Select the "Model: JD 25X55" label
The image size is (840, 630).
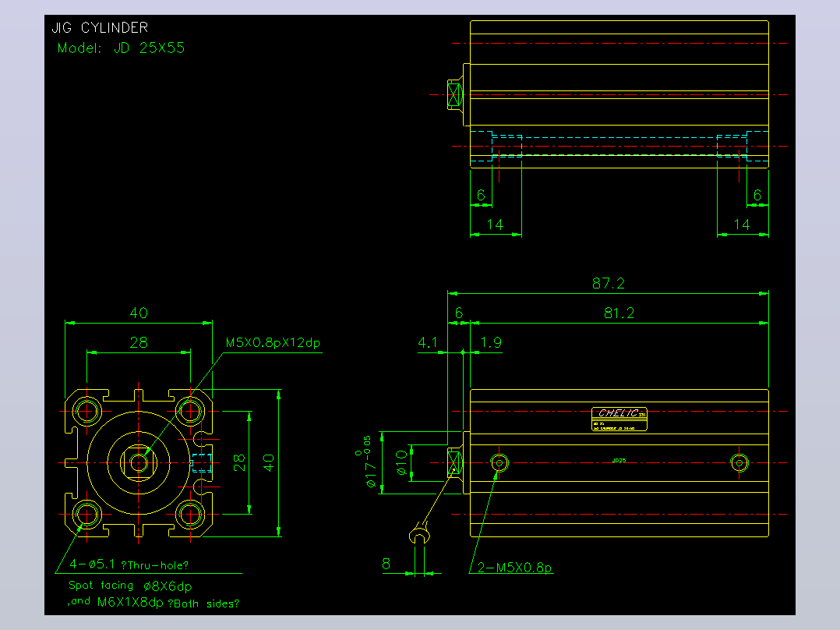click(121, 48)
